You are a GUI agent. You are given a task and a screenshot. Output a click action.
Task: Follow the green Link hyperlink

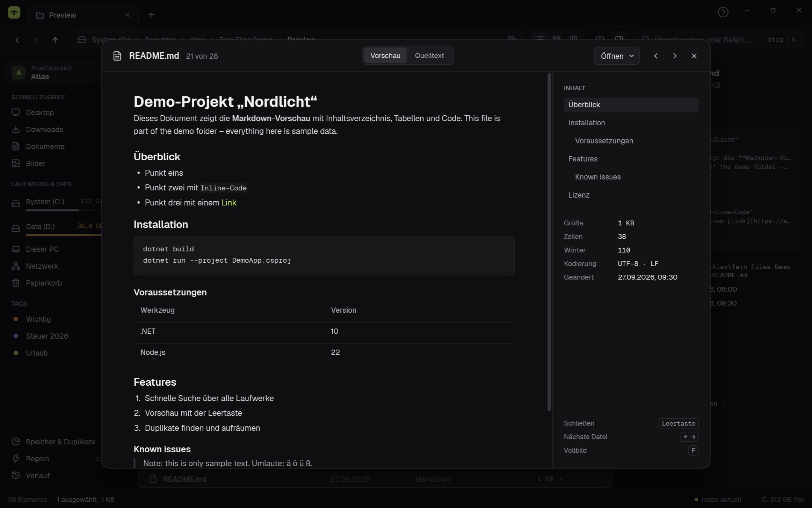coord(229,203)
